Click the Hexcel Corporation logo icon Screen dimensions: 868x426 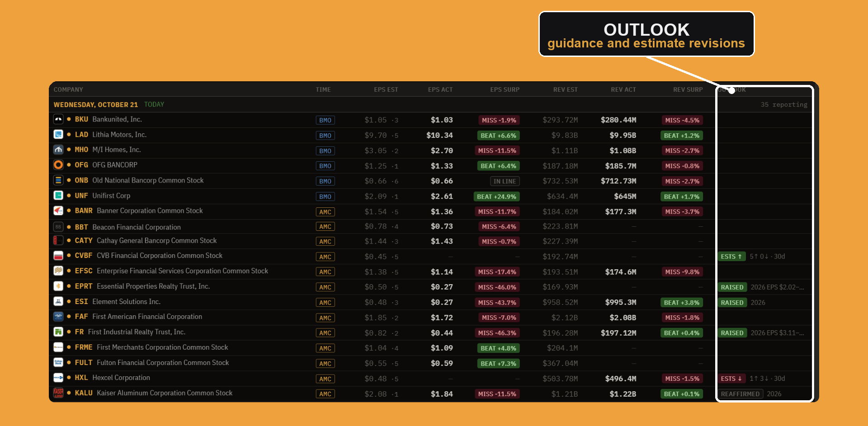(58, 378)
